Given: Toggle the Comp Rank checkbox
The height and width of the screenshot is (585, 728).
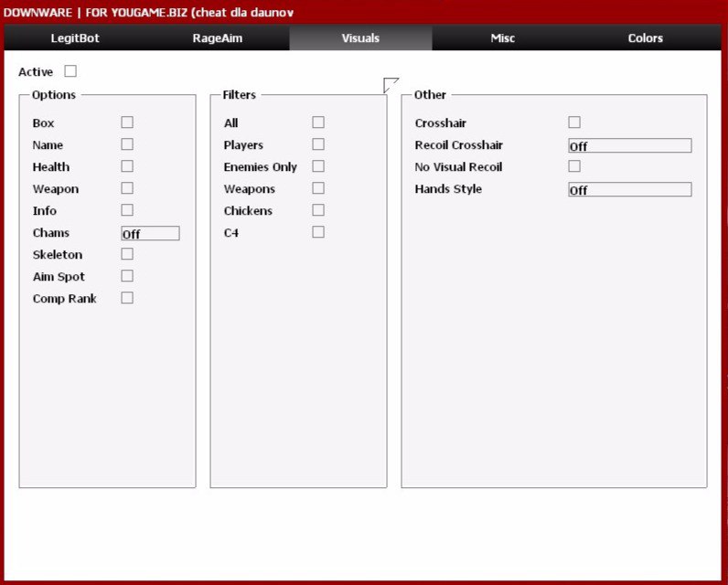Looking at the screenshot, I should click(127, 298).
